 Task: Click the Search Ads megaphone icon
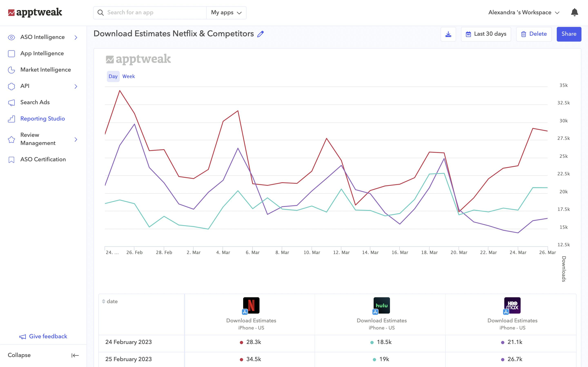[x=11, y=103]
